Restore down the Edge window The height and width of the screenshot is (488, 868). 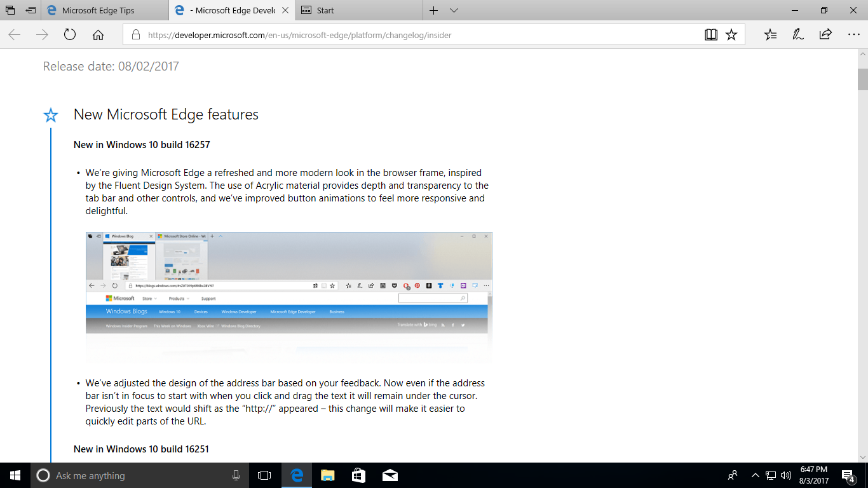(824, 10)
